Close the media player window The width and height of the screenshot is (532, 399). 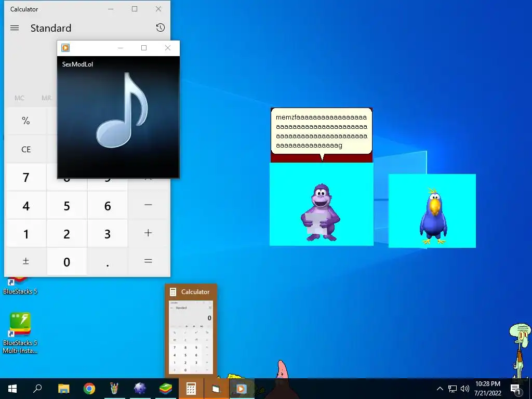point(168,48)
